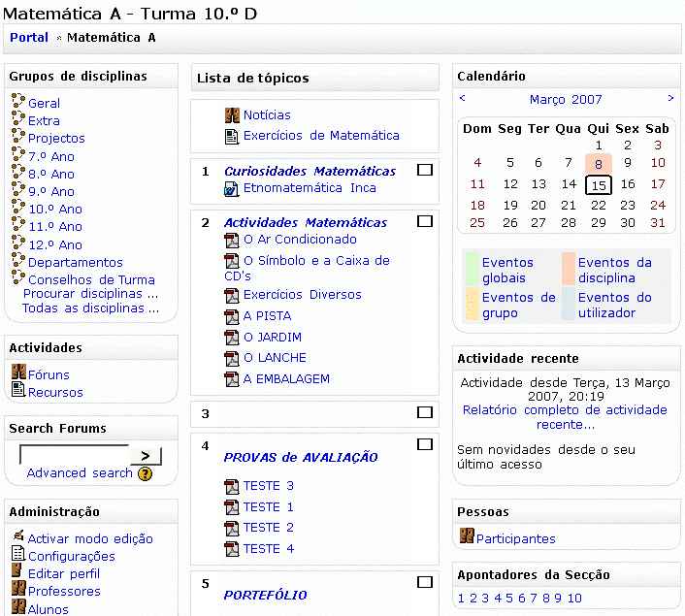Click the pencil icon for Activar modo edição
The height and width of the screenshot is (616, 685).
coord(17,537)
